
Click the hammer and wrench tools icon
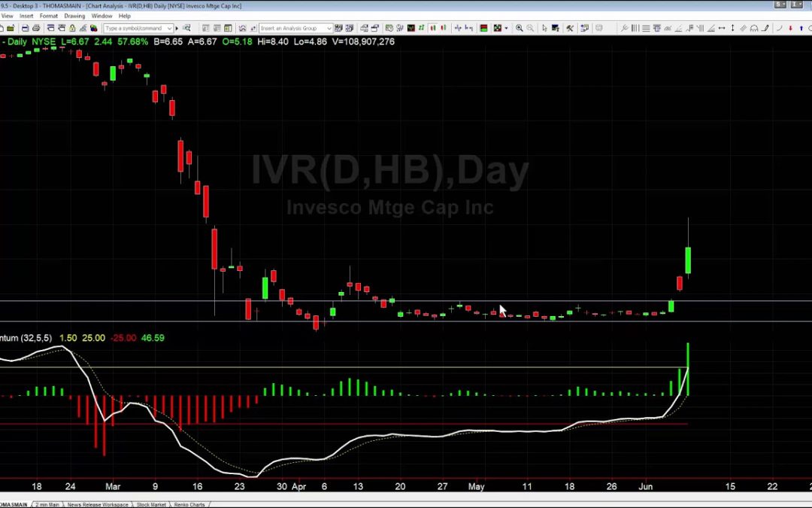click(570, 28)
